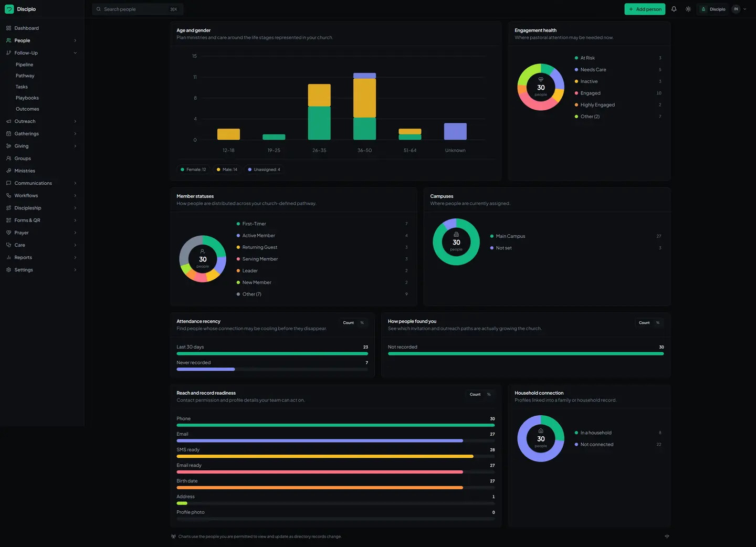
Task: Switch How people found you to Count
Action: click(x=644, y=323)
